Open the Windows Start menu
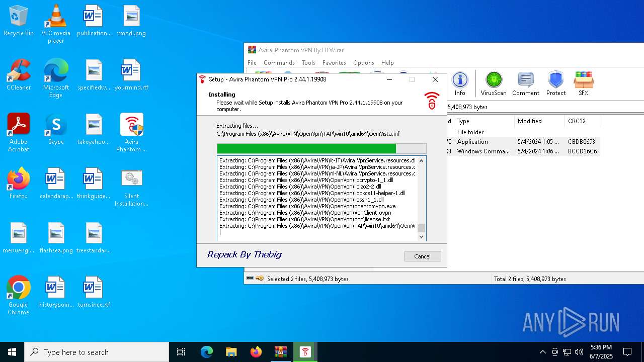 pos(12,352)
